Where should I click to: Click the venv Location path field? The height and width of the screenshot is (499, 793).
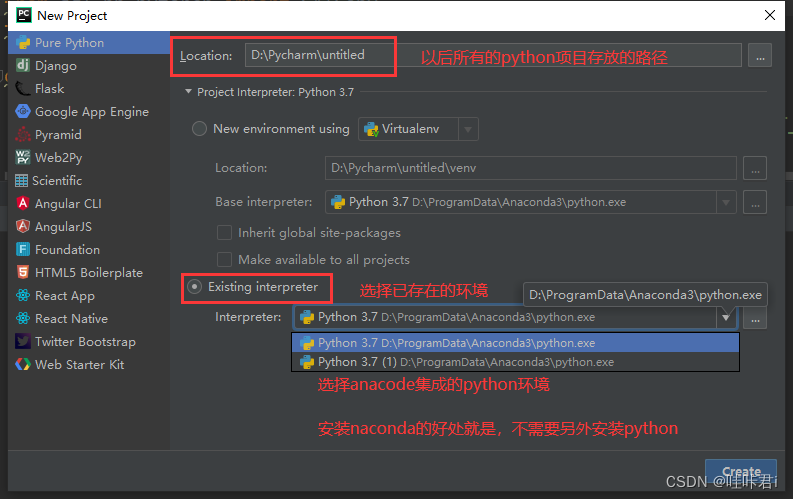point(531,168)
